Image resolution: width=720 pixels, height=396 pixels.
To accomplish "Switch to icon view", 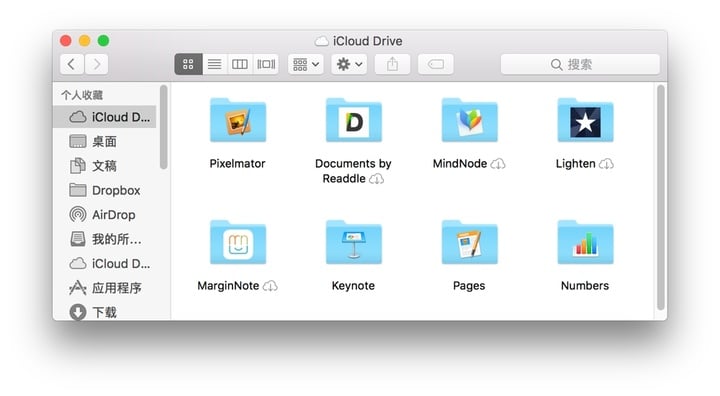I will [x=188, y=64].
